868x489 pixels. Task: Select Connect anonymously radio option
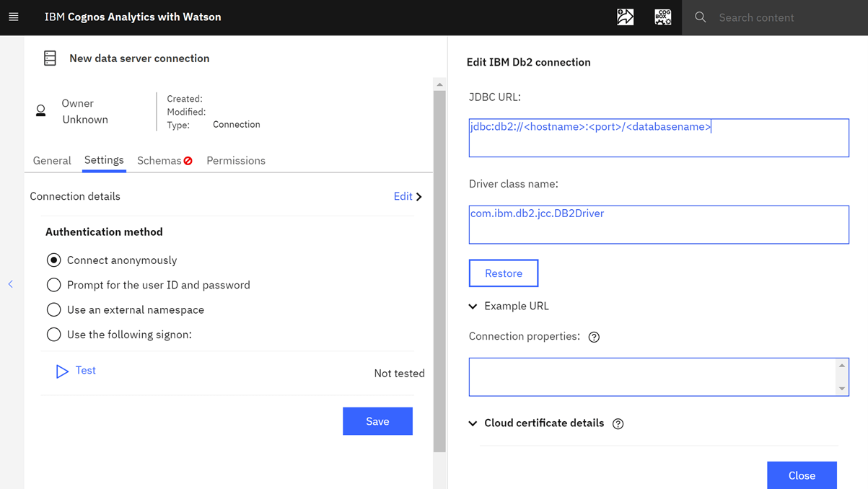53,260
